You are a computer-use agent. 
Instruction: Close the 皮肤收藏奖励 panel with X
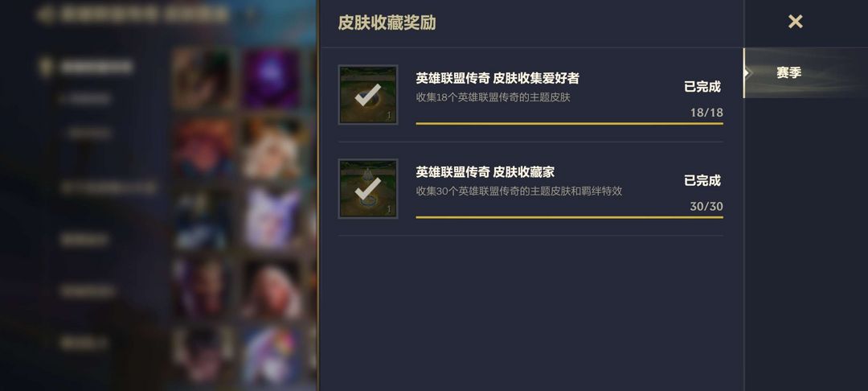[x=795, y=22]
